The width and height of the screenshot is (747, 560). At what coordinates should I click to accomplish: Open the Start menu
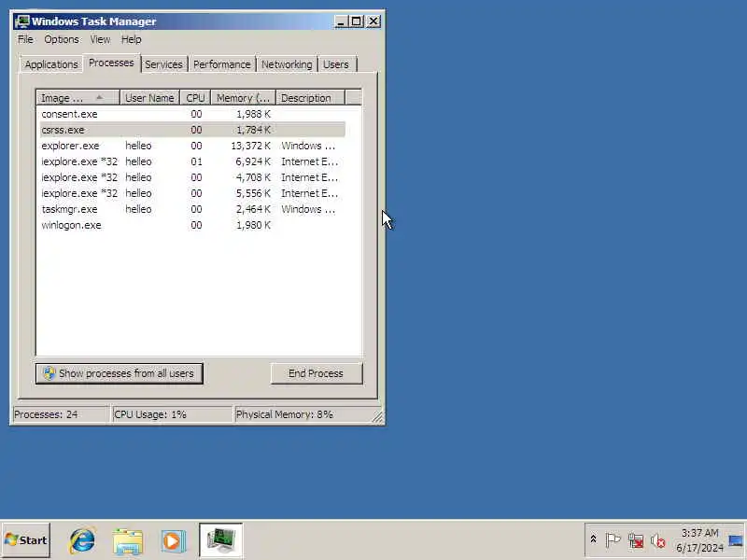click(26, 540)
